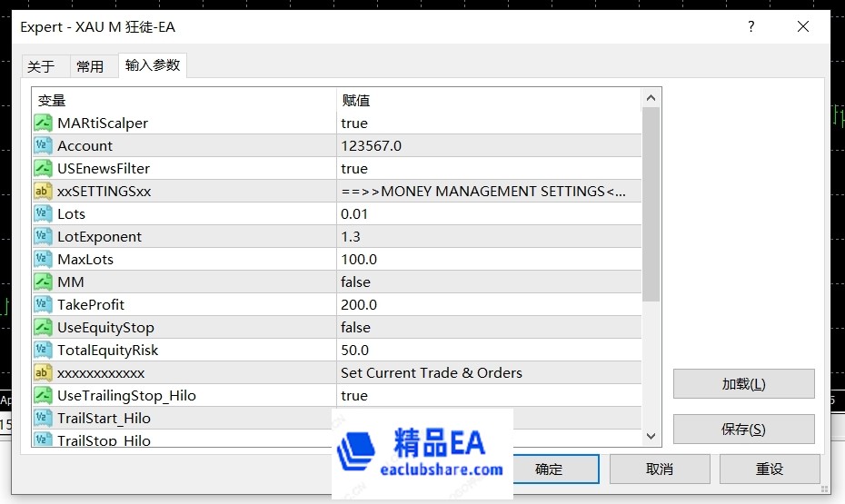The height and width of the screenshot is (504, 845).
Task: Switch to the 关于 tab
Action: [41, 66]
